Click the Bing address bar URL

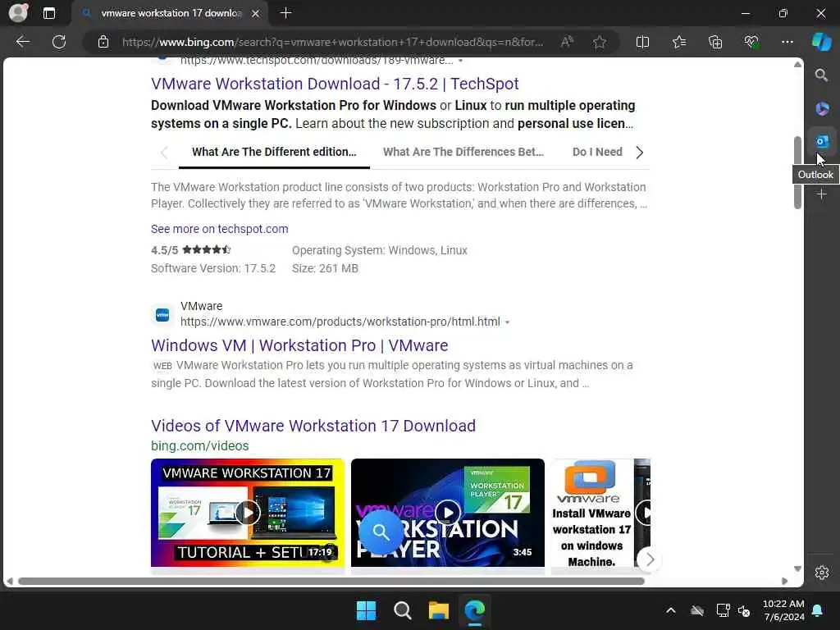pyautogui.click(x=332, y=42)
